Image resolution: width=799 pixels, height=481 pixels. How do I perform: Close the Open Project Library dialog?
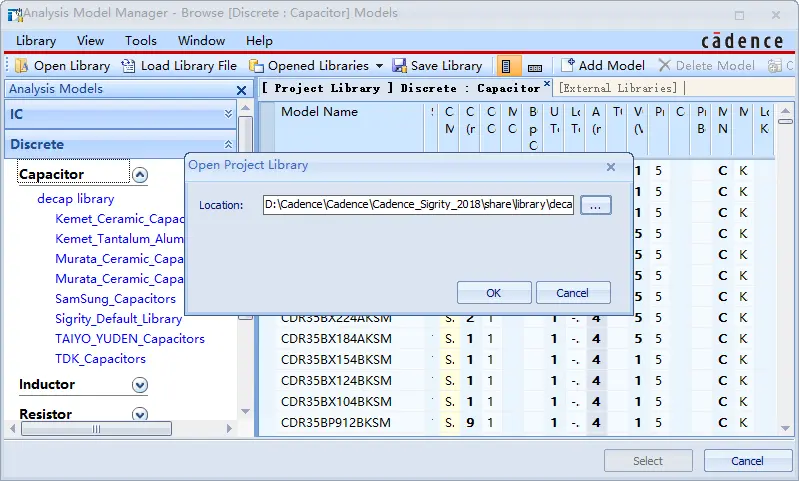pyautogui.click(x=611, y=167)
